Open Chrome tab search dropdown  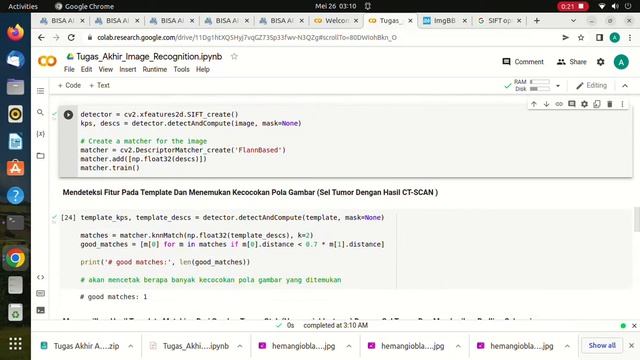click(573, 20)
